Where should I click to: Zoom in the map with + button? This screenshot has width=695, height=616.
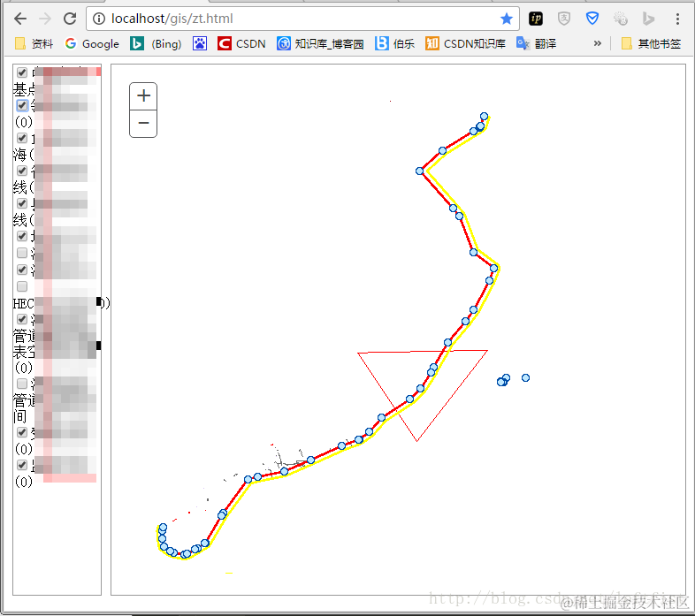143,95
